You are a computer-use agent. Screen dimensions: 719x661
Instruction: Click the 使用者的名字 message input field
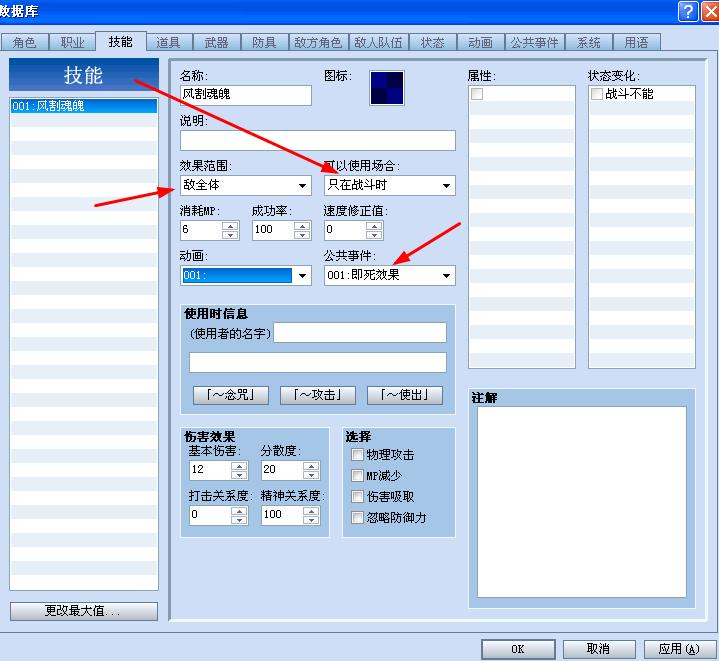point(360,332)
